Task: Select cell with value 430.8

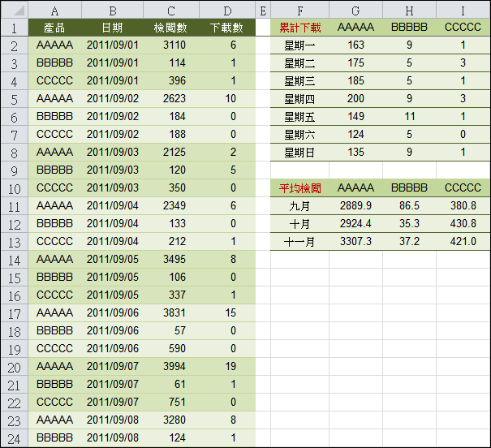Action: point(463,223)
